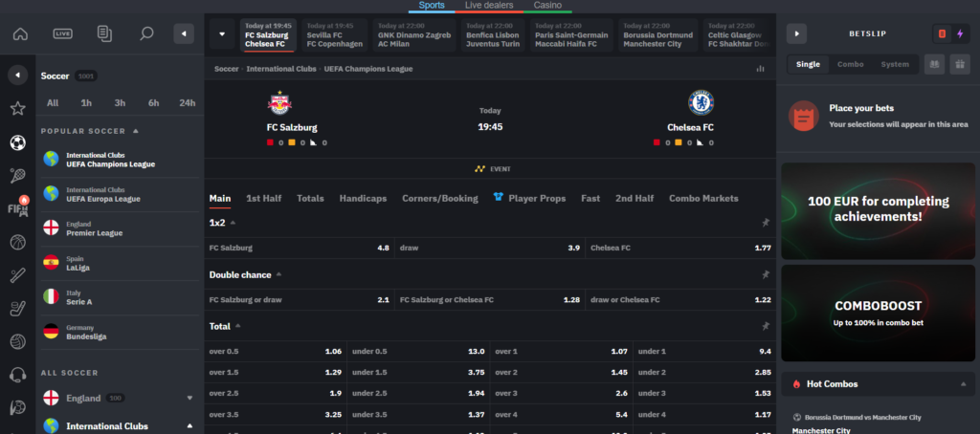
Task: Open the bet history documents icon
Action: click(x=104, y=33)
